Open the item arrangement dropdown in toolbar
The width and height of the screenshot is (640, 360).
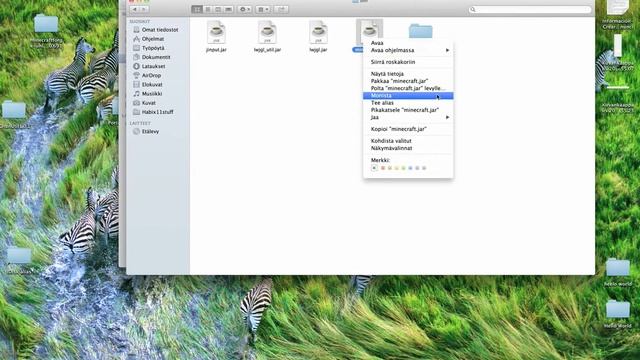tap(263, 9)
